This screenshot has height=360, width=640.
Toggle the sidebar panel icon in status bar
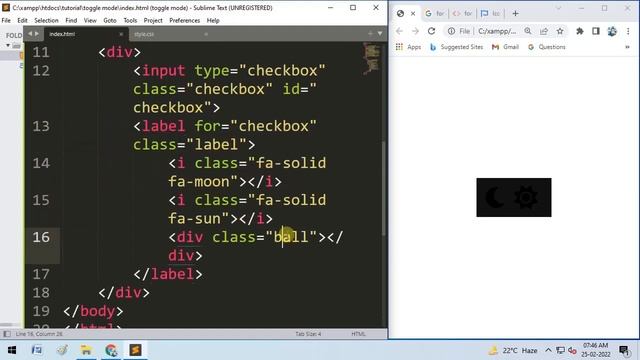pos(7,334)
